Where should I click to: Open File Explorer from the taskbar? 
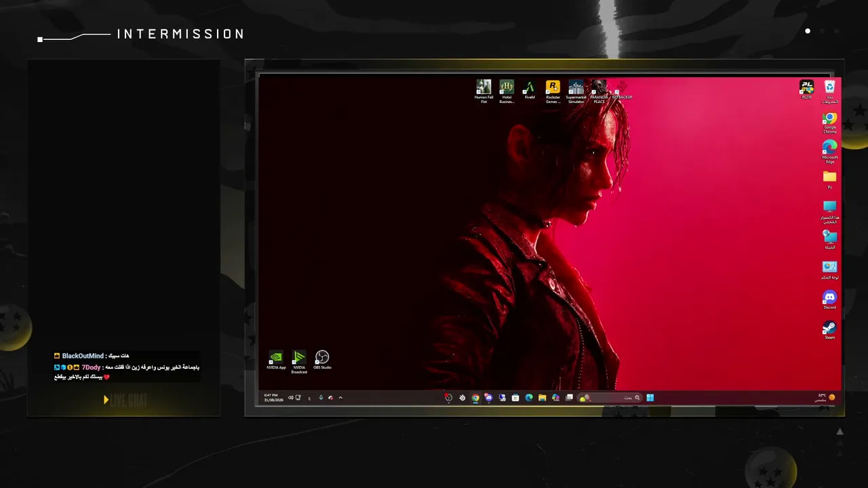pyautogui.click(x=542, y=398)
